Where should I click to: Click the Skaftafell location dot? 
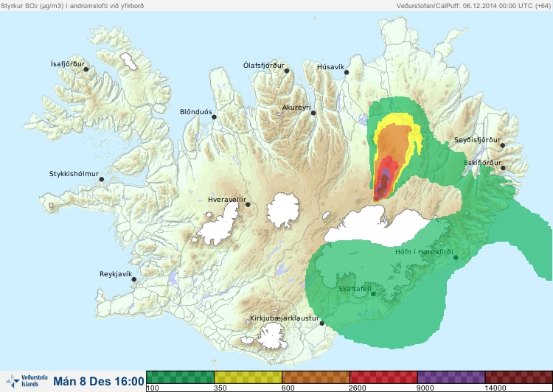click(x=374, y=294)
